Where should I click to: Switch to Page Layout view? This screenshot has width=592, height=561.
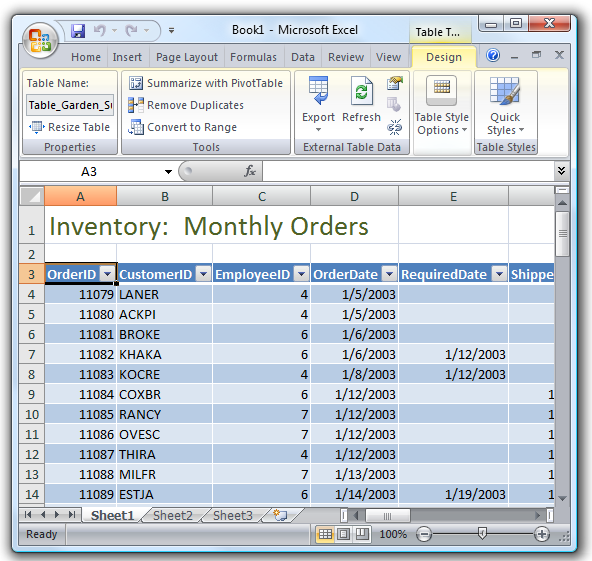(343, 534)
